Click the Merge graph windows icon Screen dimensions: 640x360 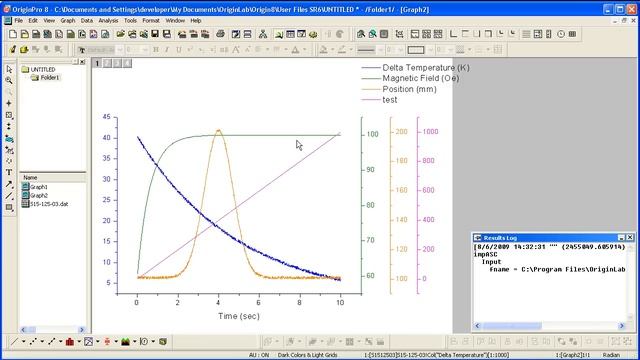pyautogui.click(x=438, y=34)
